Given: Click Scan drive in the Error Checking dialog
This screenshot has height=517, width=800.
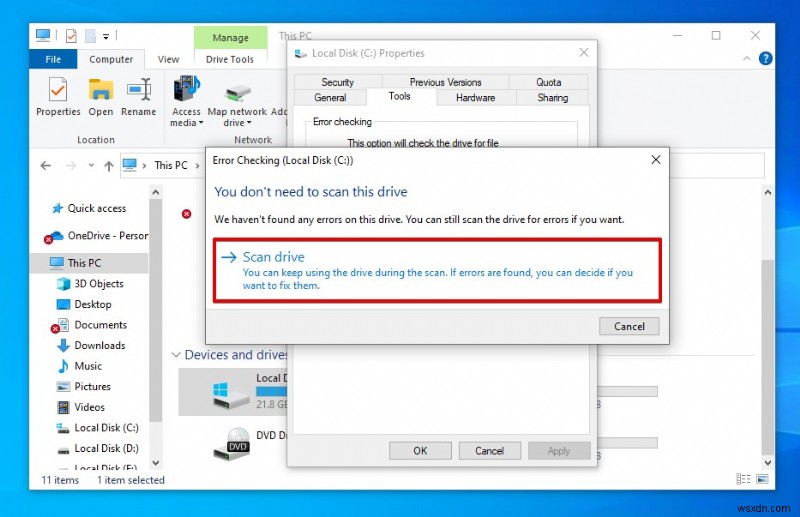Looking at the screenshot, I should pyautogui.click(x=437, y=270).
